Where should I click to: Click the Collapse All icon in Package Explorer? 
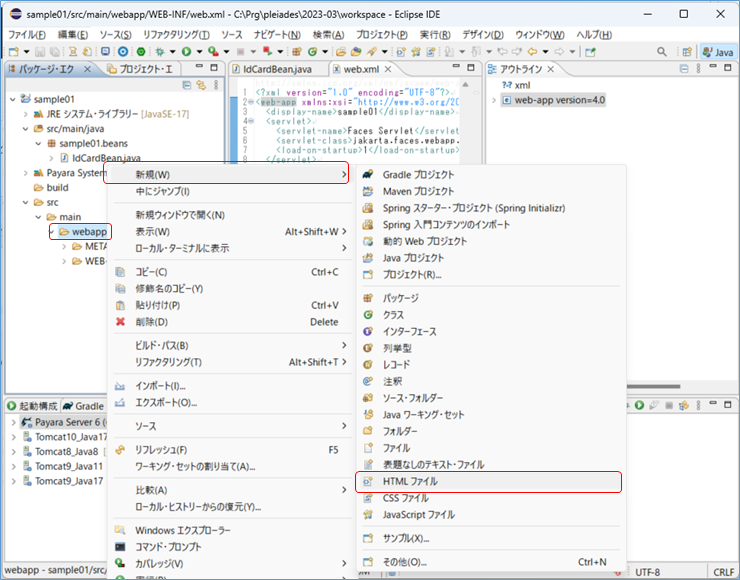click(x=187, y=85)
